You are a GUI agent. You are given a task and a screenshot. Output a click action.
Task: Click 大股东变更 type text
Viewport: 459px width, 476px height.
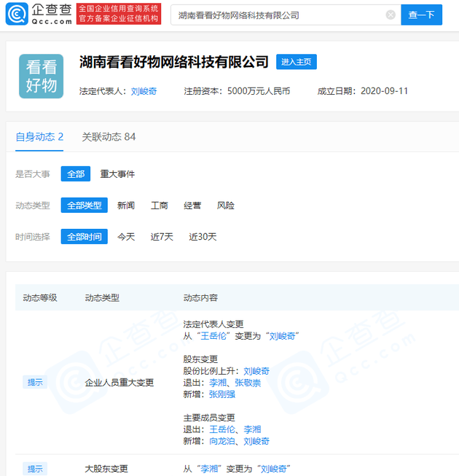(106, 469)
